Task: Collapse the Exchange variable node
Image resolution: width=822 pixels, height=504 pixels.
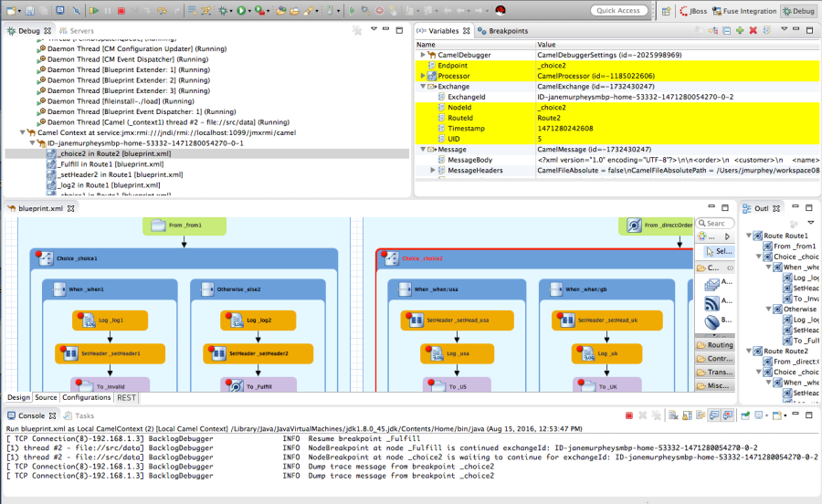Action: pos(423,87)
